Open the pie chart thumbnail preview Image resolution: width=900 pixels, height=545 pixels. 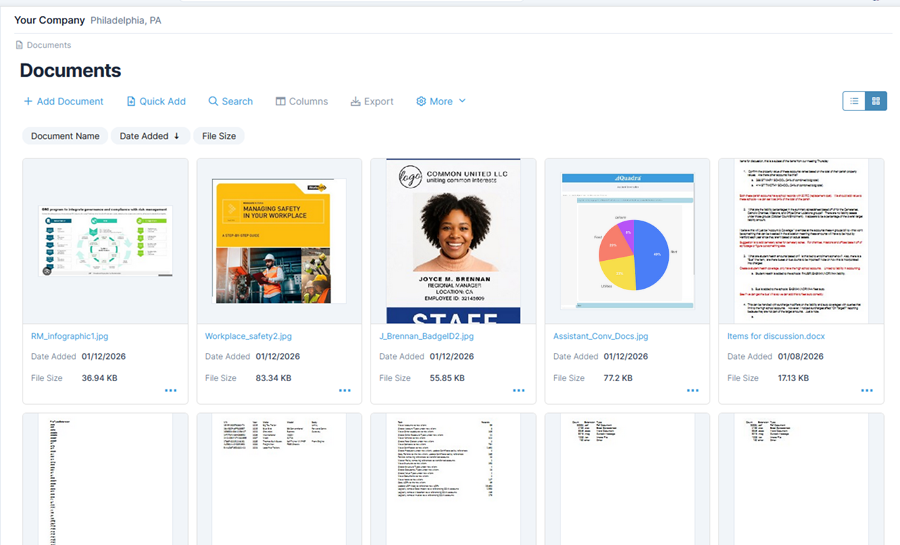pyautogui.click(x=627, y=240)
